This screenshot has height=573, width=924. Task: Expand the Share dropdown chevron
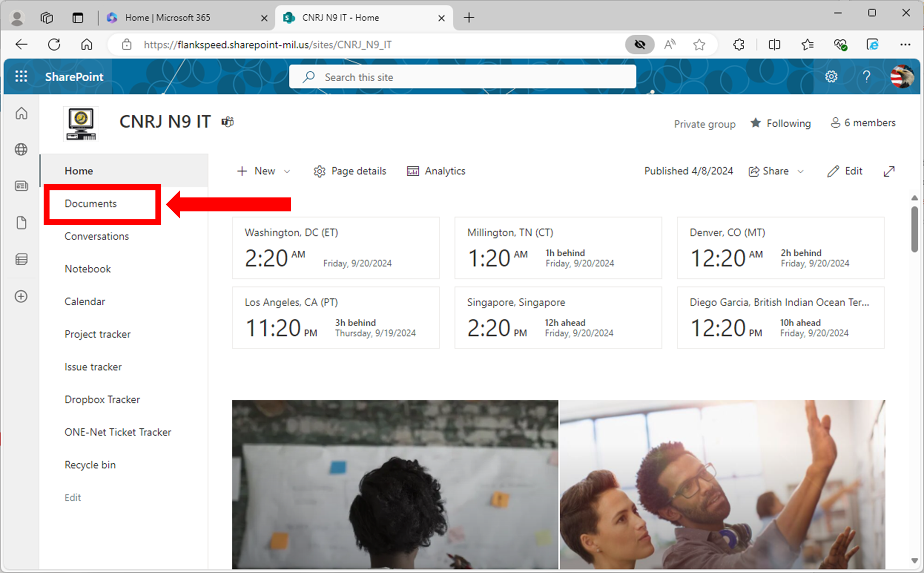tap(801, 171)
